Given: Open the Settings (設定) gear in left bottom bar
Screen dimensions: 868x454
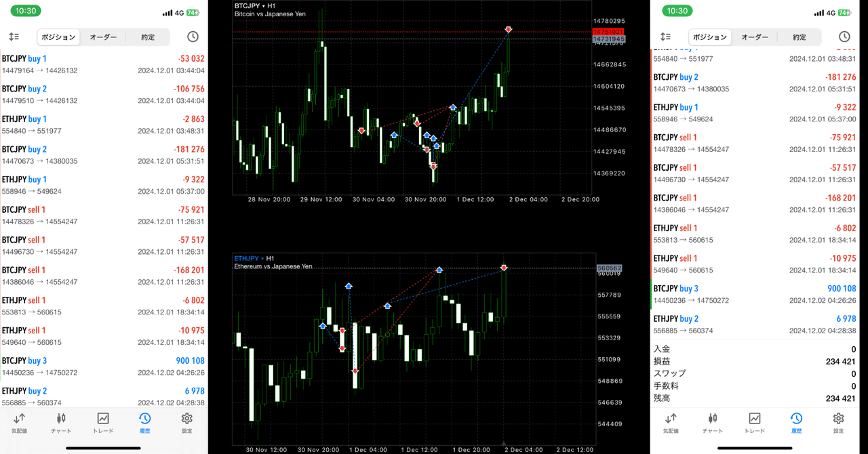Looking at the screenshot, I should pyautogui.click(x=186, y=424).
